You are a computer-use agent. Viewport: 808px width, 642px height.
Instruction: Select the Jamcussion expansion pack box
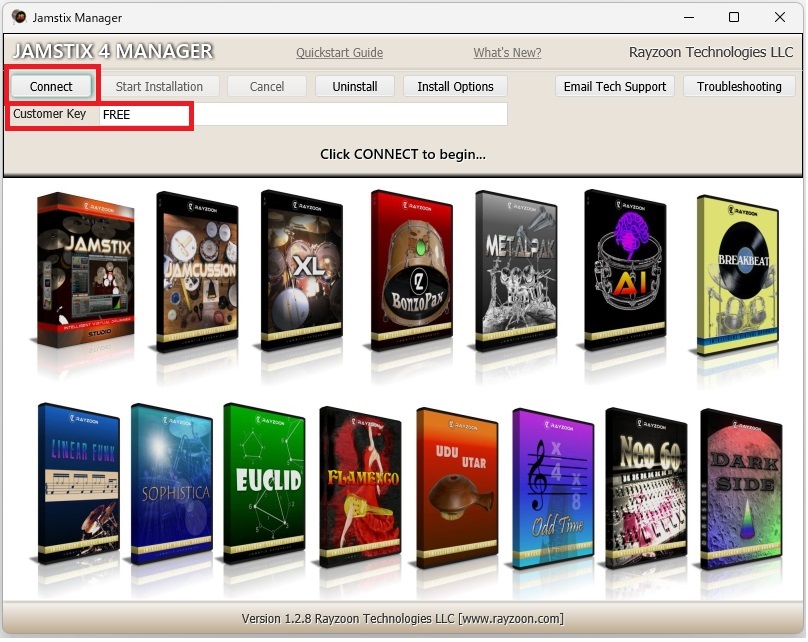(x=196, y=268)
